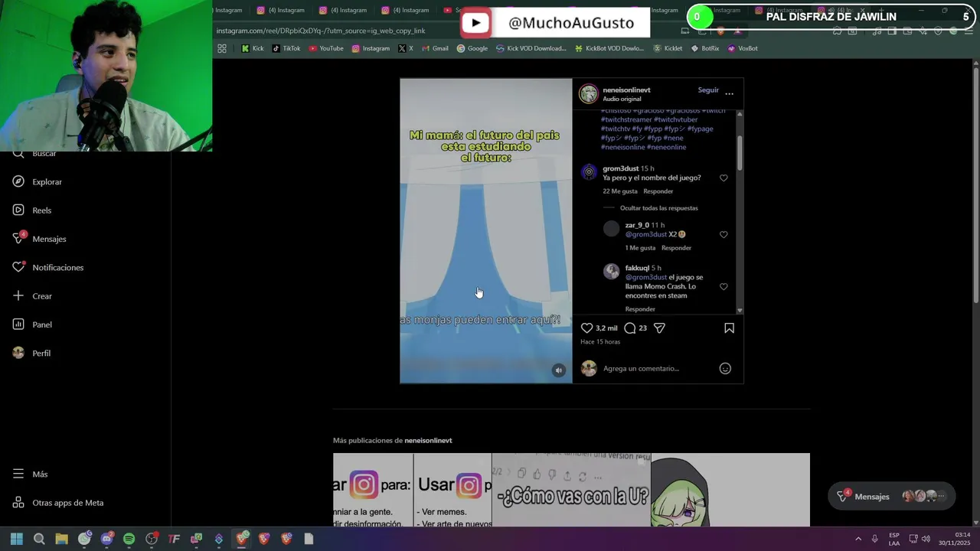Open the Kicklet bookmark
980x551 pixels.
click(x=668, y=48)
